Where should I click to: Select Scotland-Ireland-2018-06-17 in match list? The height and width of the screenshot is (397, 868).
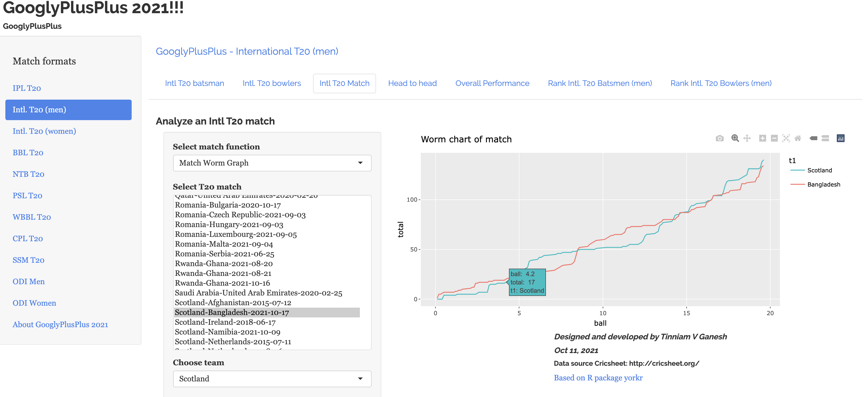pyautogui.click(x=225, y=322)
